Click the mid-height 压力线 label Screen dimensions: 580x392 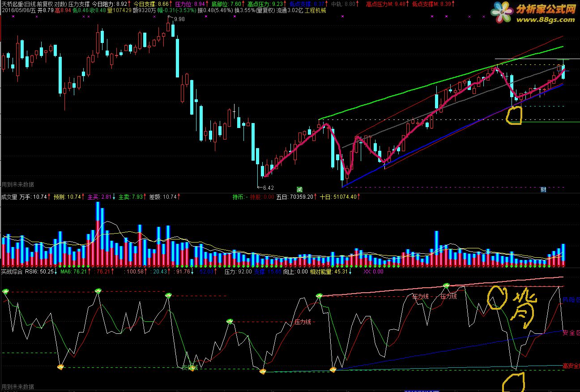pos(302,322)
